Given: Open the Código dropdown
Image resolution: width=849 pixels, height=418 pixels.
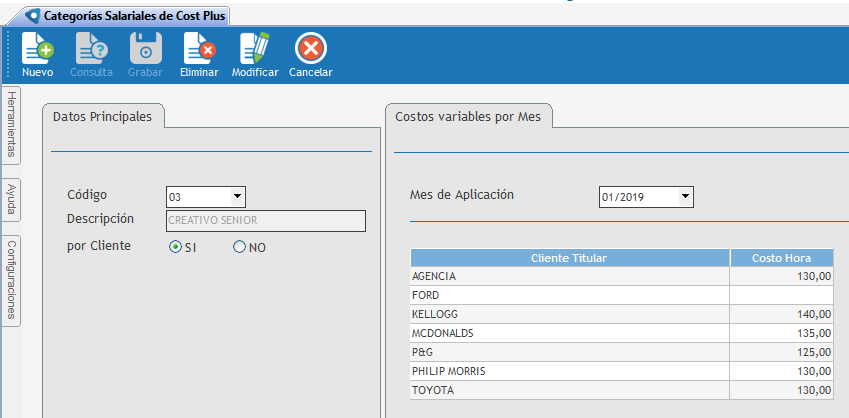Looking at the screenshot, I should 237,197.
